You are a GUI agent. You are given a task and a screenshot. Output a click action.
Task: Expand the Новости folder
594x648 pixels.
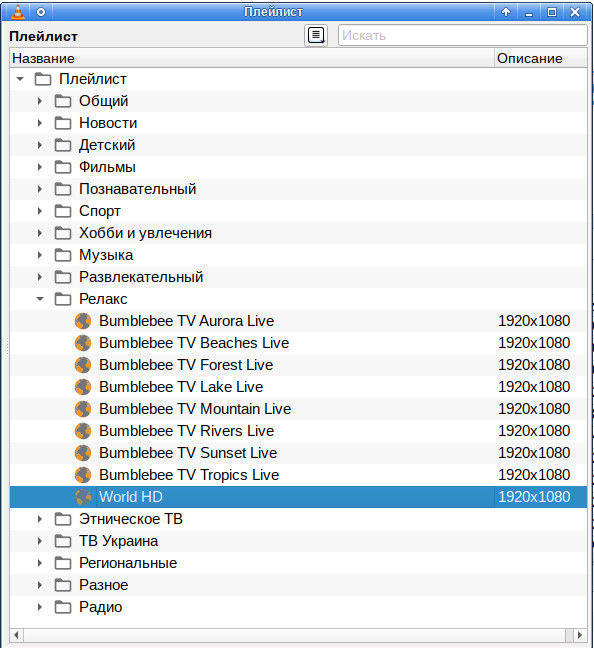(x=40, y=123)
